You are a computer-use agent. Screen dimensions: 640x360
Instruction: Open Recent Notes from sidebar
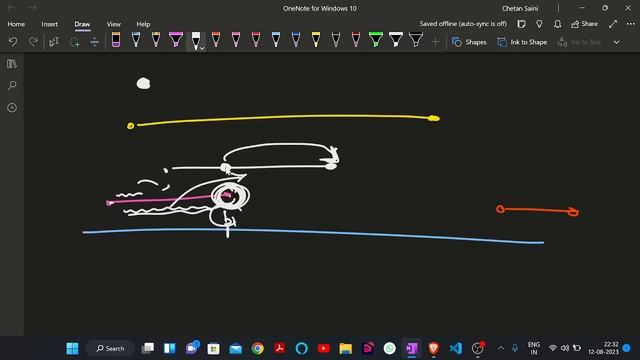pyautogui.click(x=12, y=108)
